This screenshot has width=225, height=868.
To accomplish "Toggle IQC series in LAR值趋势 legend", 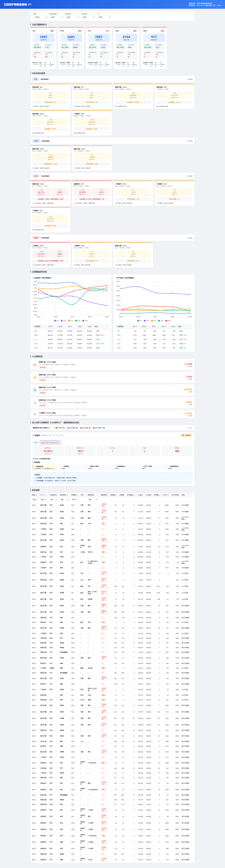I will [56, 321].
